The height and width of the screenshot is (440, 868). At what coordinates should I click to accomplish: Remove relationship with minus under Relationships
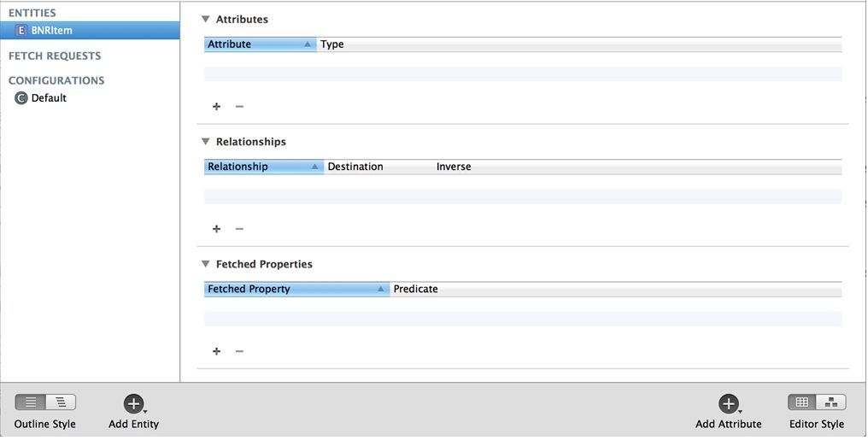coord(239,229)
